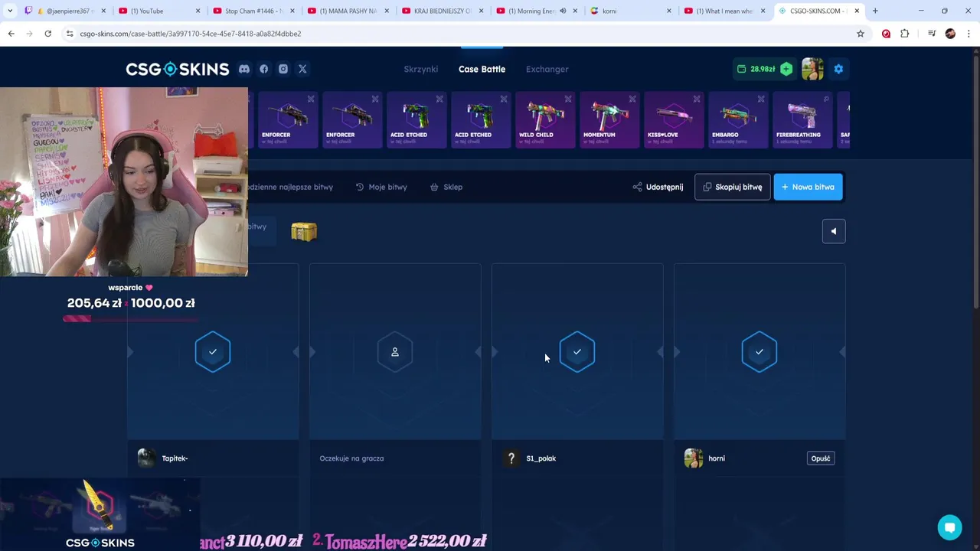Switch to the korni browser tab

(630, 11)
